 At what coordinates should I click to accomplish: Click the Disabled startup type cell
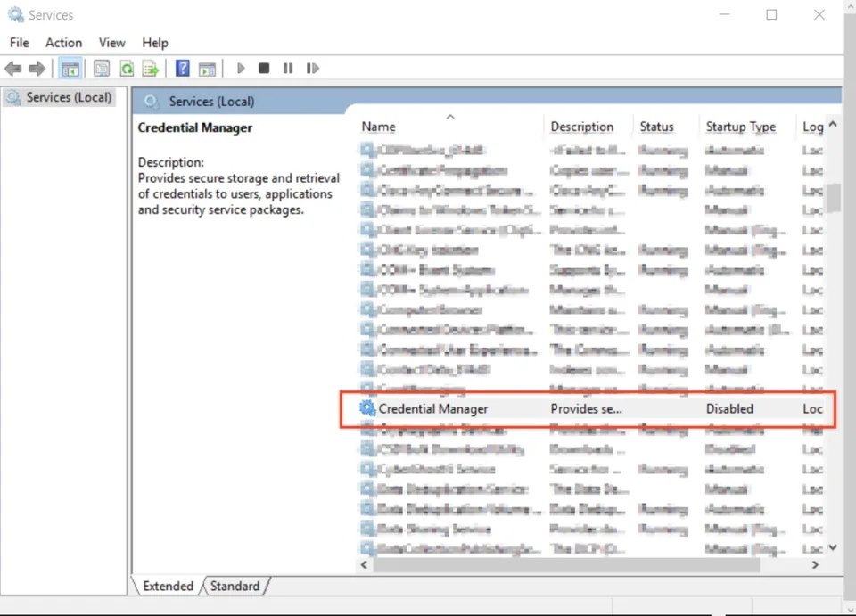coord(729,408)
